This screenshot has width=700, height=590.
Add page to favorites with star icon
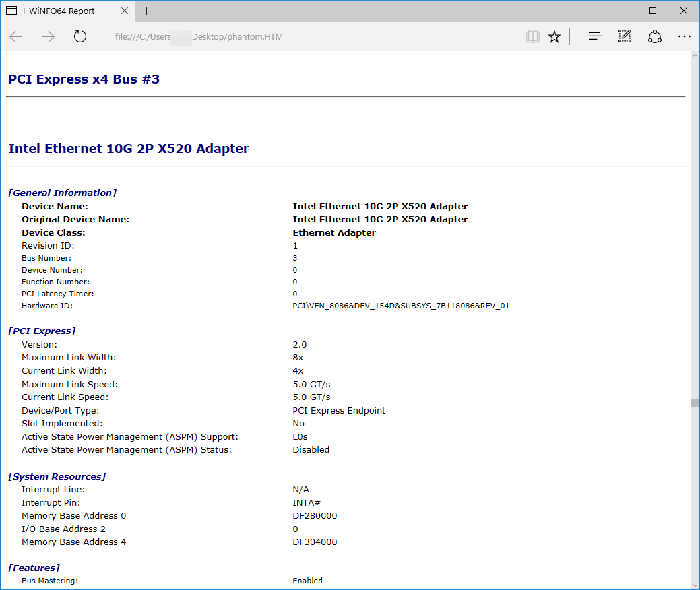pos(554,36)
